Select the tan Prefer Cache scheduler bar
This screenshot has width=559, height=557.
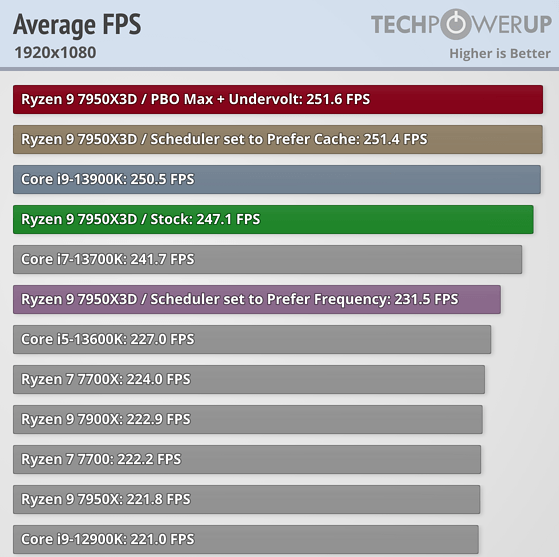pyautogui.click(x=278, y=139)
